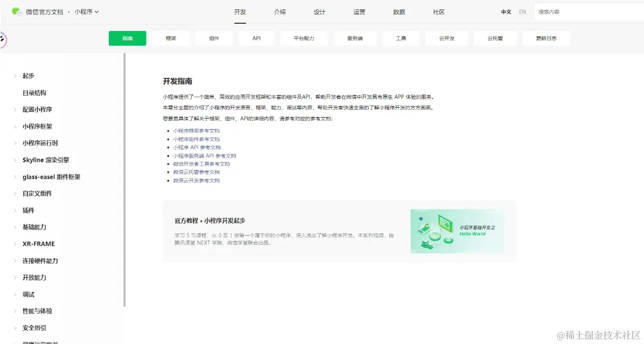Expand the 调试 chevron in sidebar

15,295
